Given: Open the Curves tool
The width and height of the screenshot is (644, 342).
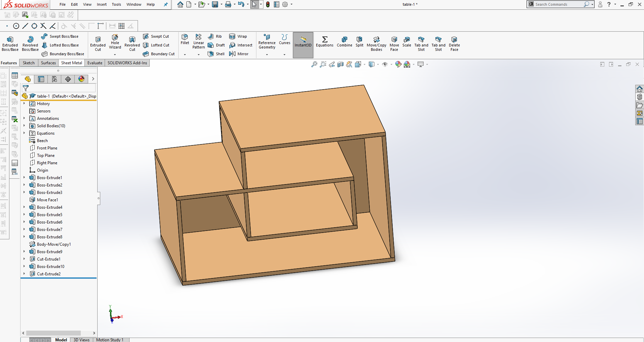Looking at the screenshot, I should [285, 39].
